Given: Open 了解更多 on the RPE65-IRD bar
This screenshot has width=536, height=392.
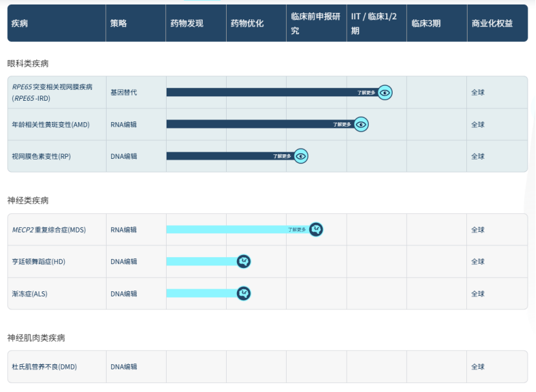Looking at the screenshot, I should tap(366, 92).
